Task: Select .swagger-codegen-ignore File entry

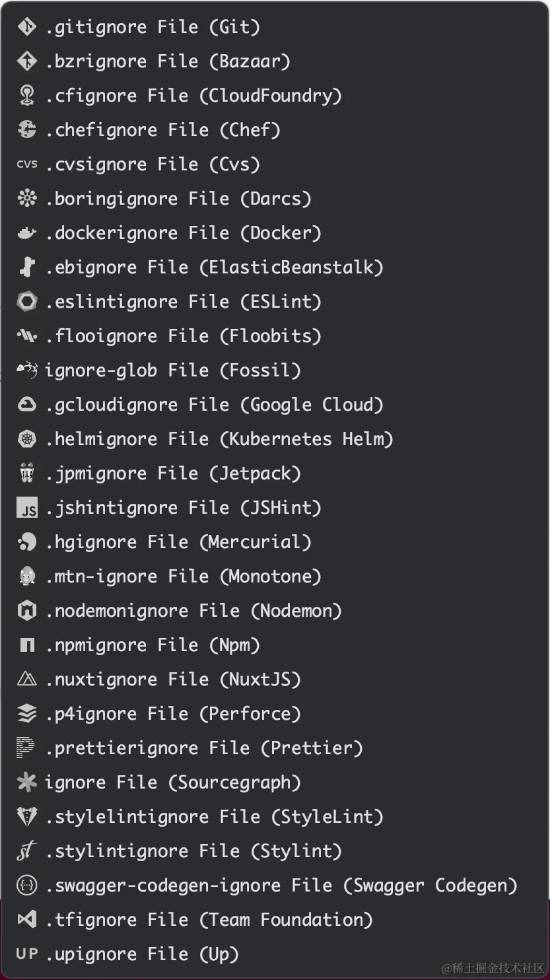Action: pos(281,886)
